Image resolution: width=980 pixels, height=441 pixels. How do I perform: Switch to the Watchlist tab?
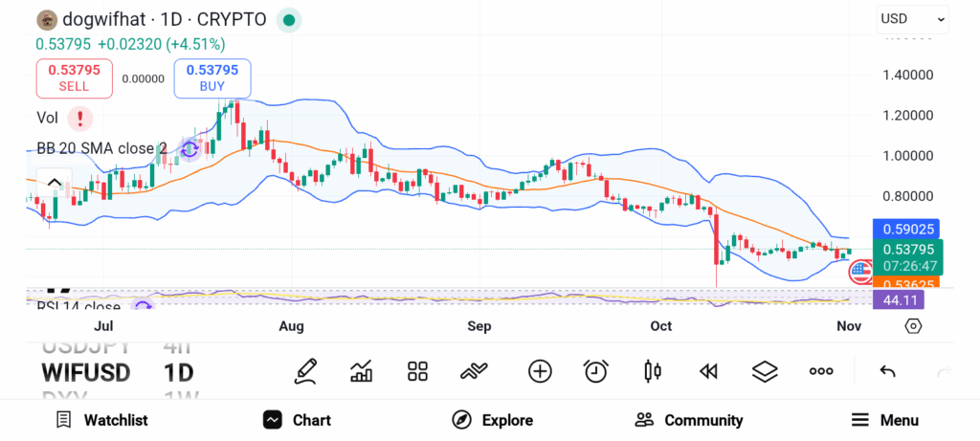point(101,420)
